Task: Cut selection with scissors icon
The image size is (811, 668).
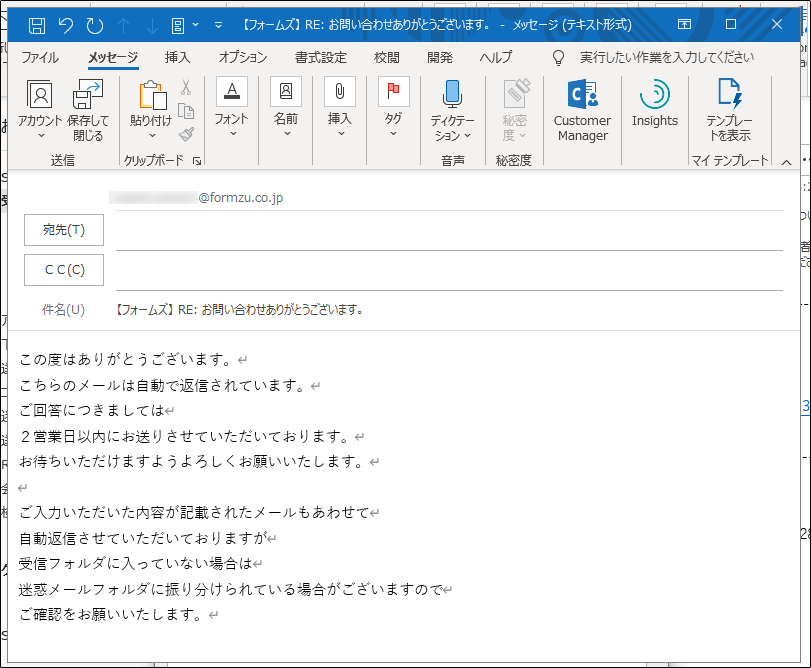Action: coord(186,87)
